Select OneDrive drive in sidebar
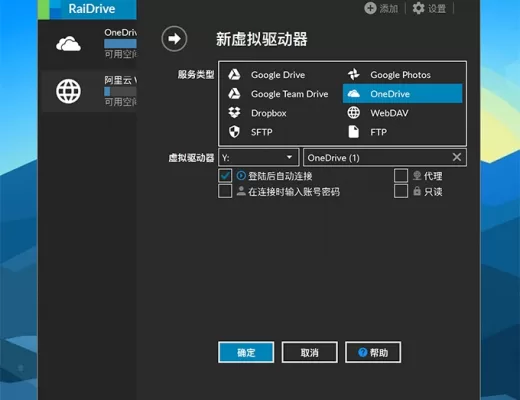 [87, 44]
